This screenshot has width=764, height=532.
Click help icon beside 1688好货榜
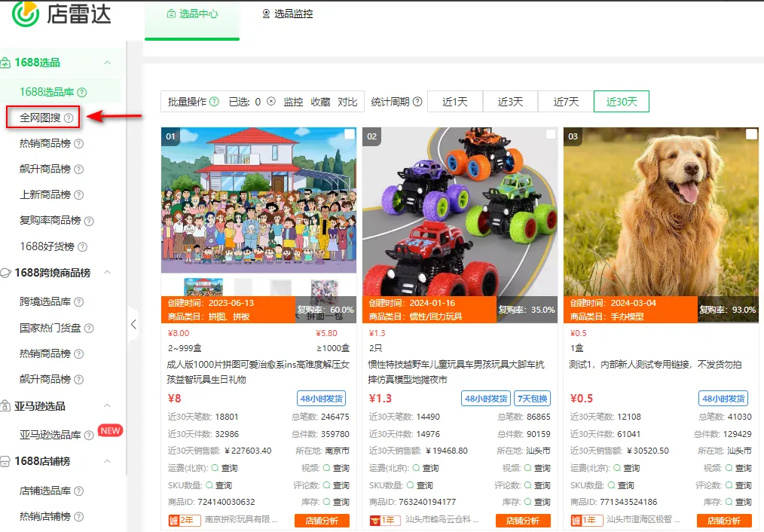[82, 246]
